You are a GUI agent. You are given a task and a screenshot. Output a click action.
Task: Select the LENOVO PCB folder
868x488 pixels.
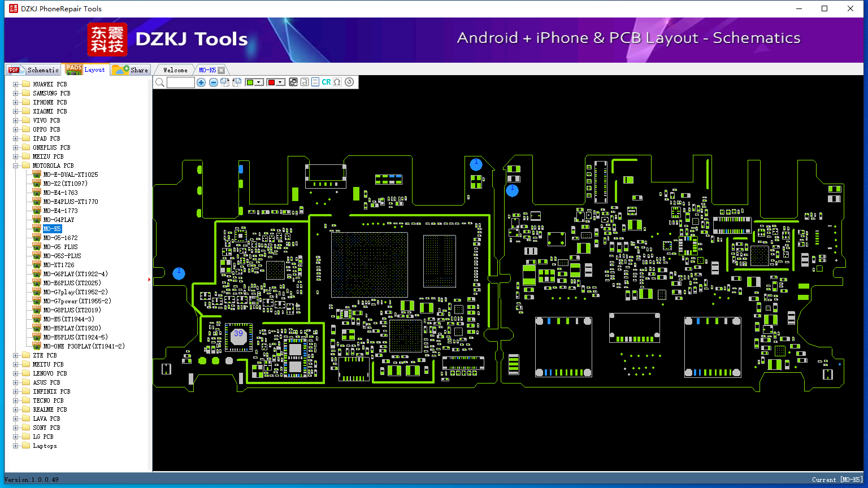click(x=50, y=373)
